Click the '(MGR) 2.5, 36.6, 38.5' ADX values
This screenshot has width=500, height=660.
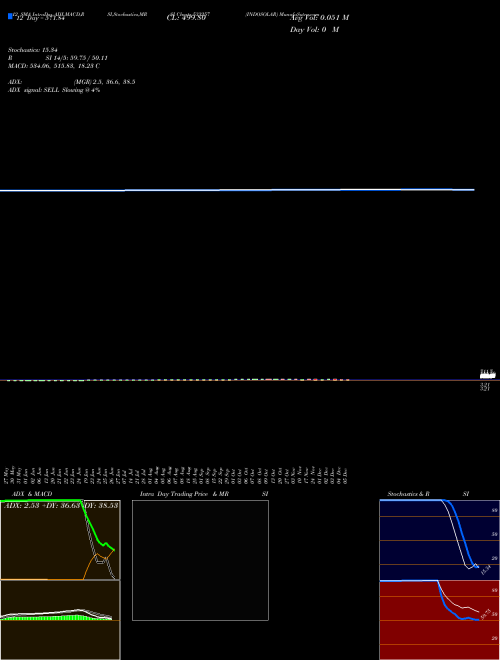(104, 82)
